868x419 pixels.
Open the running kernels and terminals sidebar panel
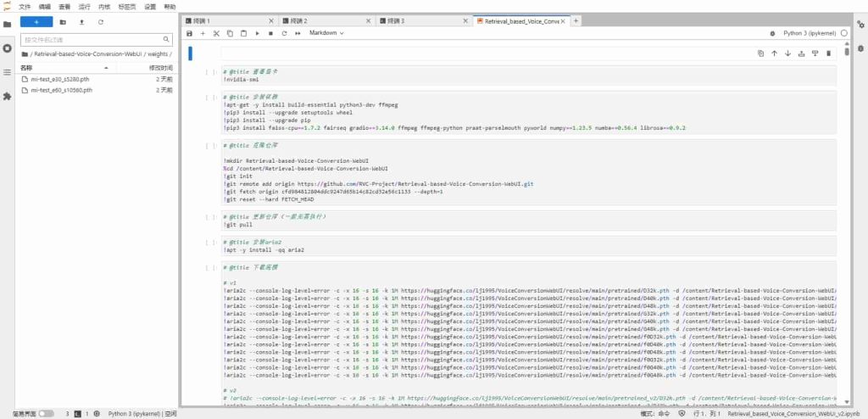point(7,48)
